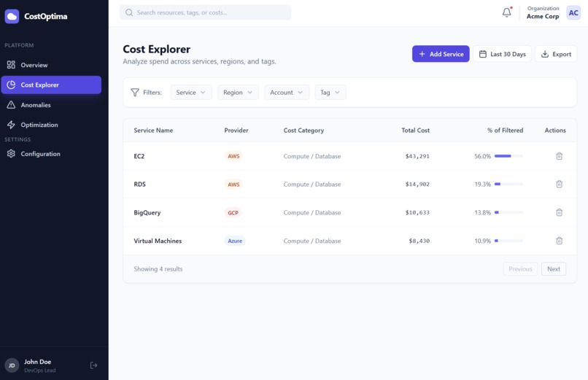Delete the RDS row with trash icon

pyautogui.click(x=559, y=184)
